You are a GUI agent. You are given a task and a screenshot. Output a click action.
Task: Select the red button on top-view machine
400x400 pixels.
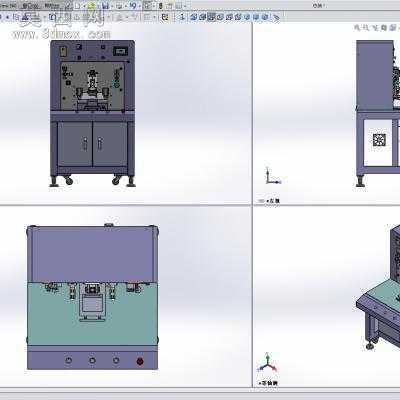(140, 361)
